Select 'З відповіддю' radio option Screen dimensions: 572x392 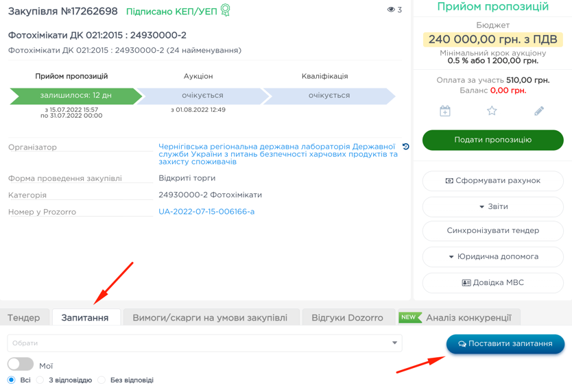(40, 380)
